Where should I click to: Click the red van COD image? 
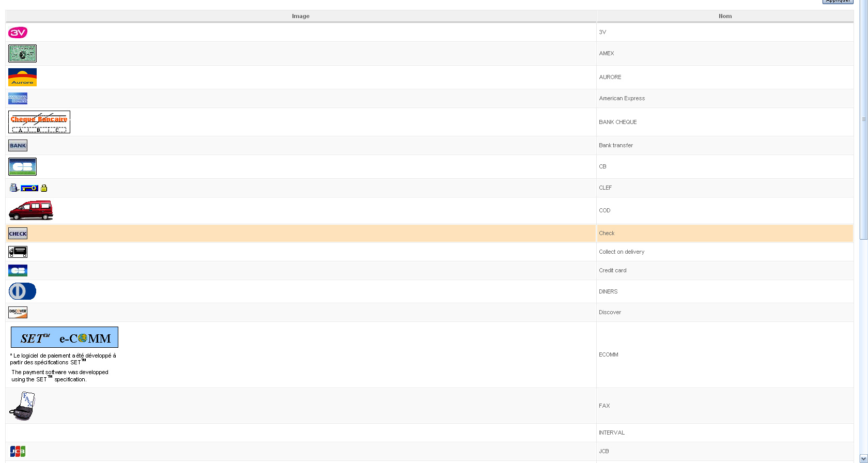[x=31, y=210]
